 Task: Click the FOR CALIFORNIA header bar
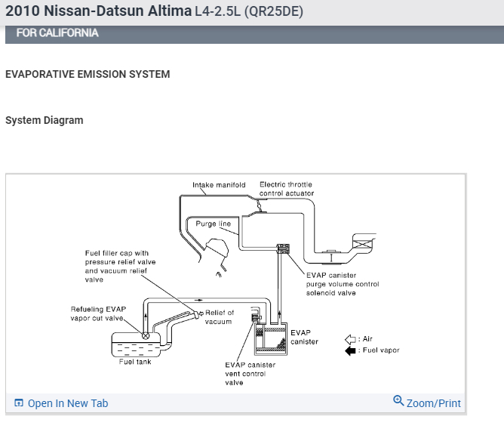(254, 33)
